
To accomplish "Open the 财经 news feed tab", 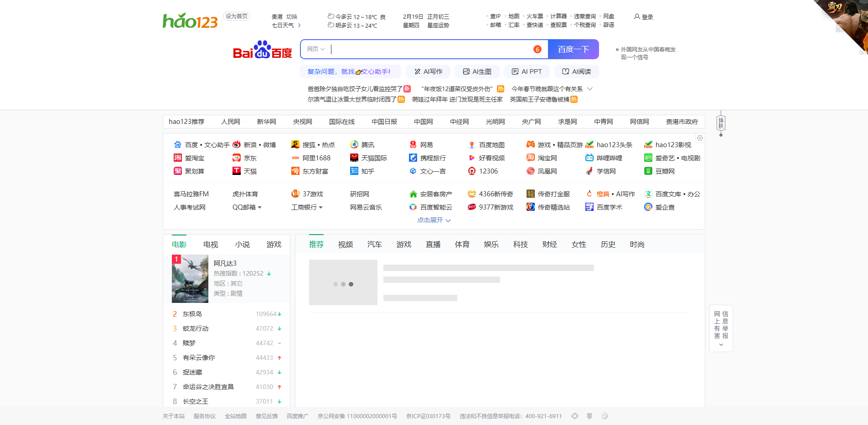I will 549,244.
